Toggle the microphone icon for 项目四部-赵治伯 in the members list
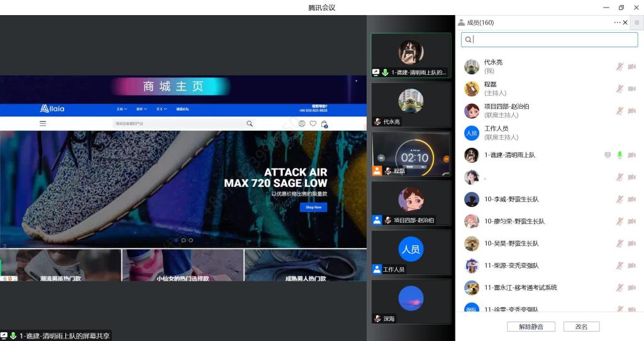Viewport: 644px width, 341px height. point(619,111)
